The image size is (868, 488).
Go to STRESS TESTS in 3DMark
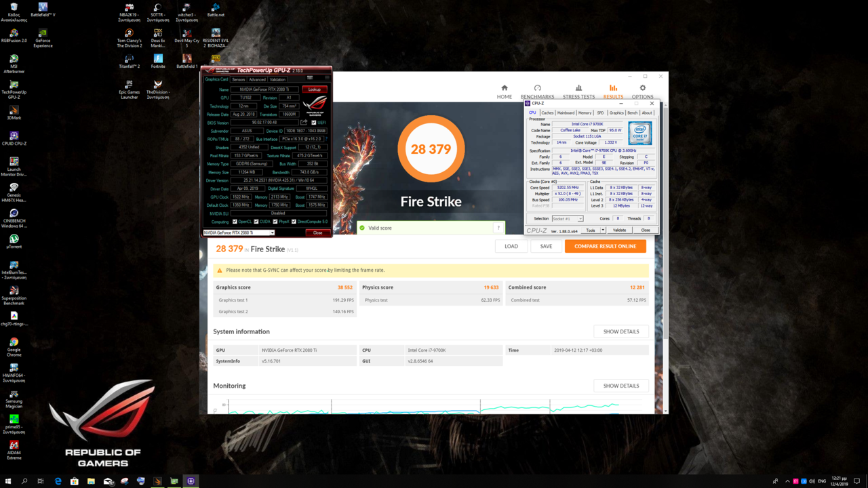578,91
